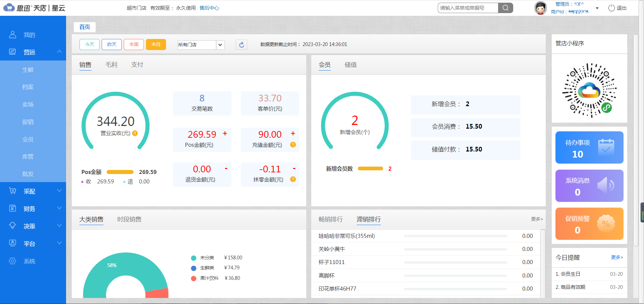The height and width of the screenshot is (304, 644).
Task: Click the 采配 shopping cart icon
Action: [x=13, y=191]
